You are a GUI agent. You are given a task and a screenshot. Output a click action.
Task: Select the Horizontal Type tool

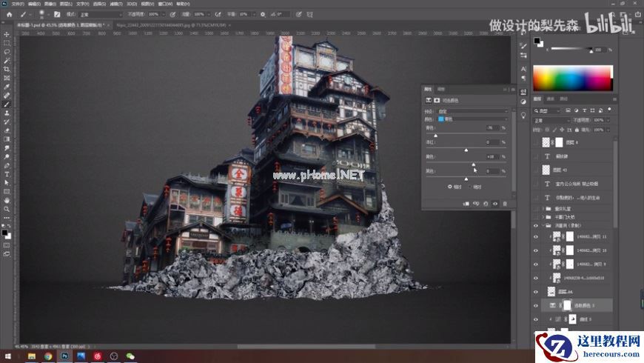pyautogui.click(x=7, y=174)
